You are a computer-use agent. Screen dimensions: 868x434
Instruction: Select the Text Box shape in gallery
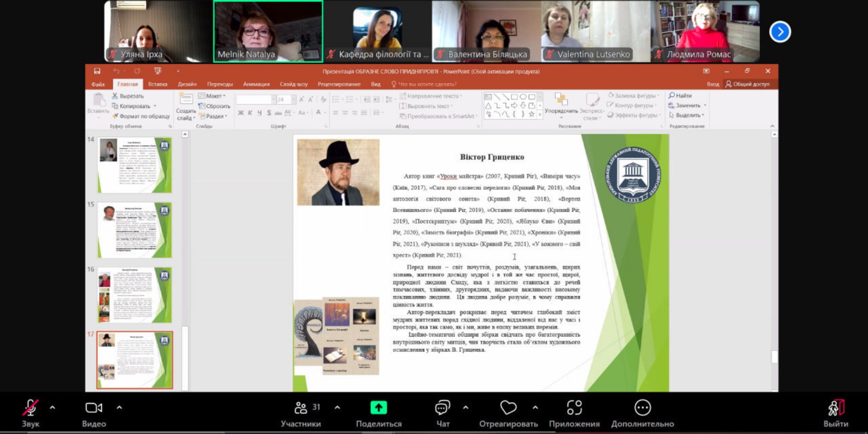pos(488,97)
